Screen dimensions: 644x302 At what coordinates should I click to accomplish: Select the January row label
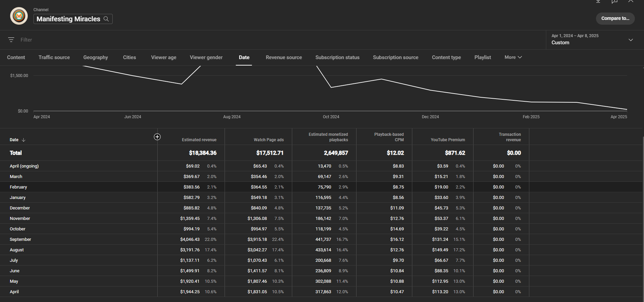[18, 198]
